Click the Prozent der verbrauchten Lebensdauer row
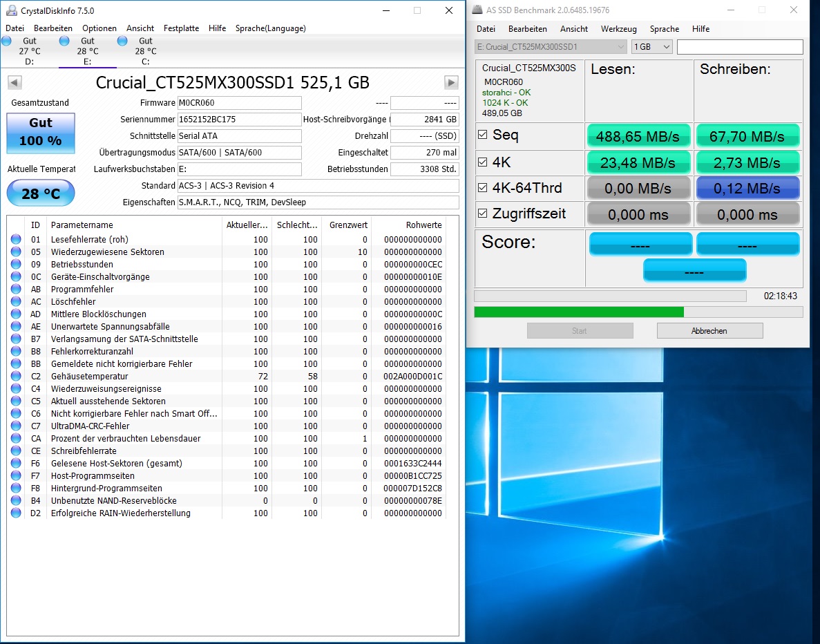The height and width of the screenshot is (644, 820). 227,438
